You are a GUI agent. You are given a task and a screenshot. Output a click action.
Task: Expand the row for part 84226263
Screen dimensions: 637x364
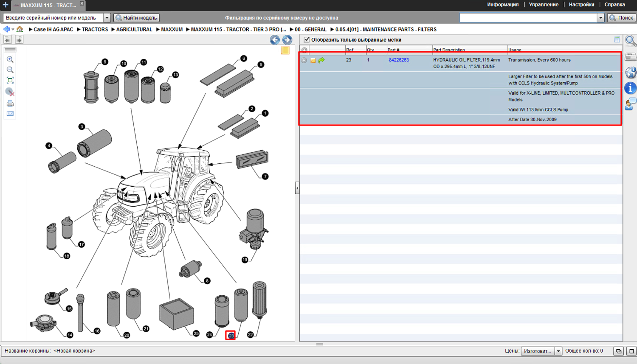[x=304, y=60]
